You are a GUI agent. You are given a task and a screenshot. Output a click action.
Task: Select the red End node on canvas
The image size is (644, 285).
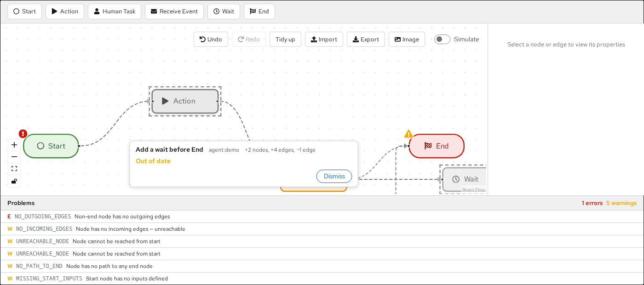[437, 146]
